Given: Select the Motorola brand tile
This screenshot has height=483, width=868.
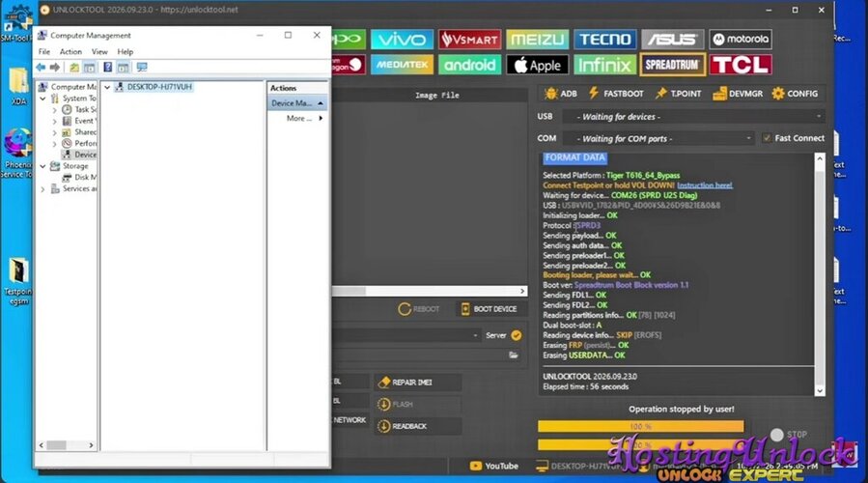Looking at the screenshot, I should (x=741, y=40).
